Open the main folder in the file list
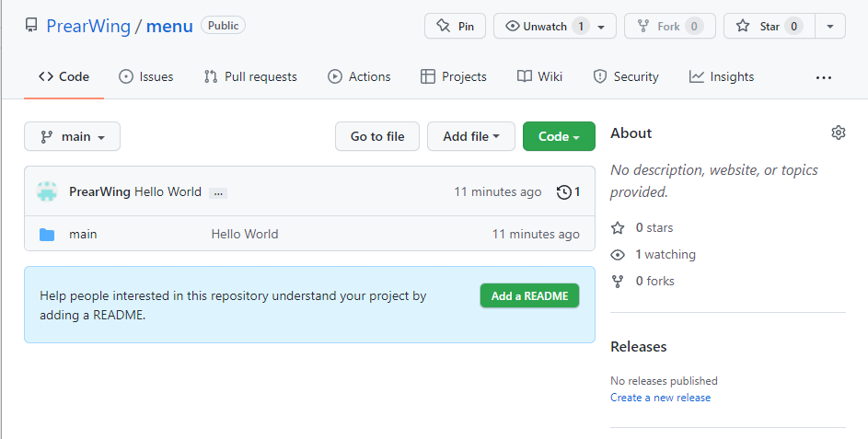 pos(83,234)
